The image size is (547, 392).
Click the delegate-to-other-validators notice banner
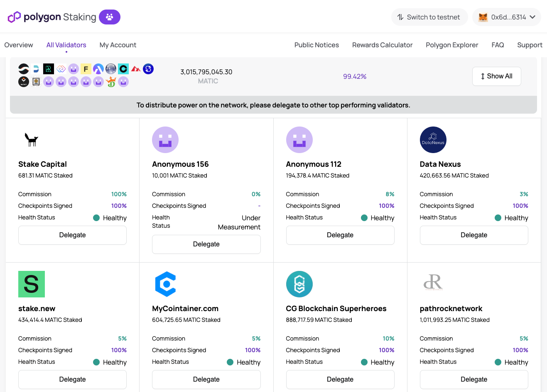pyautogui.click(x=273, y=105)
